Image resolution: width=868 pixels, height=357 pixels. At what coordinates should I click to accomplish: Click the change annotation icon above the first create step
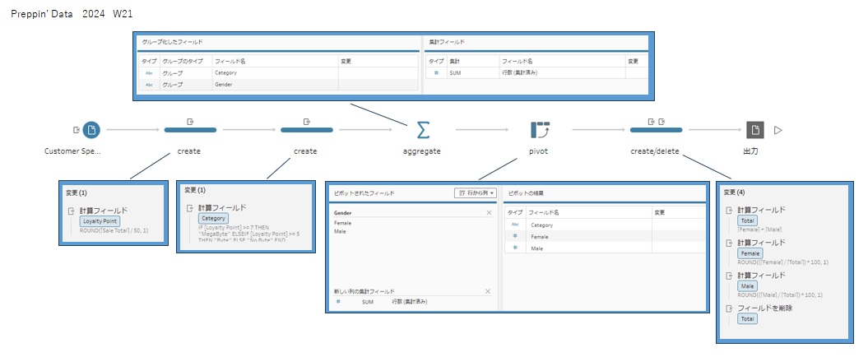coord(190,121)
